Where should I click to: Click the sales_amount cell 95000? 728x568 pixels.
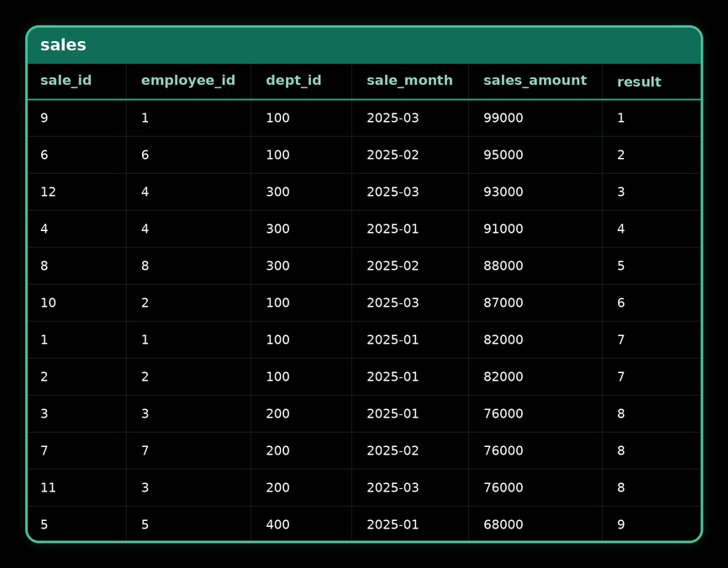click(504, 155)
